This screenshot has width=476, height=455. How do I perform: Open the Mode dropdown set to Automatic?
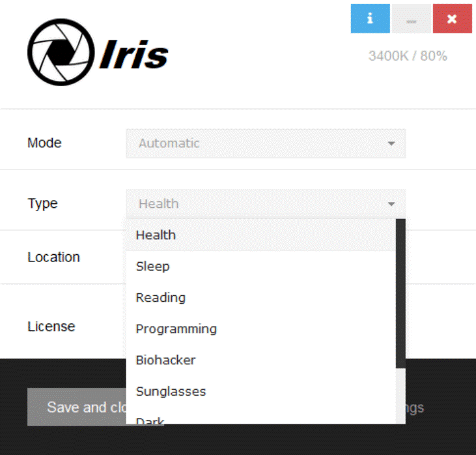point(266,143)
